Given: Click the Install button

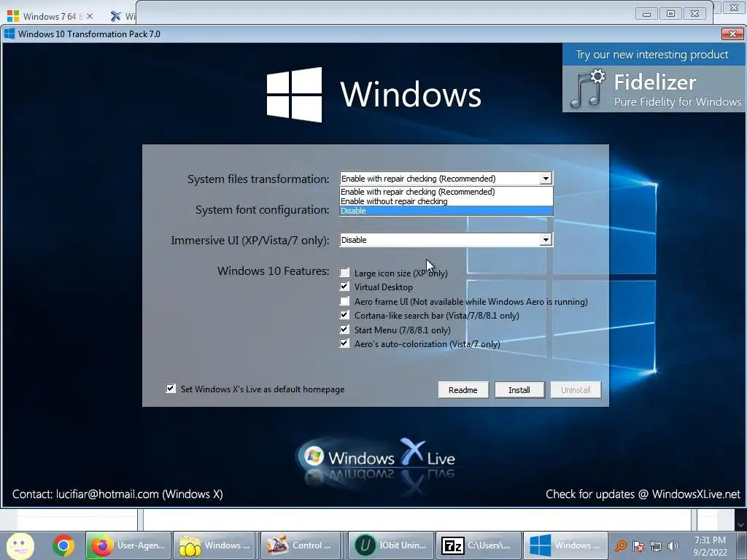Looking at the screenshot, I should [519, 390].
